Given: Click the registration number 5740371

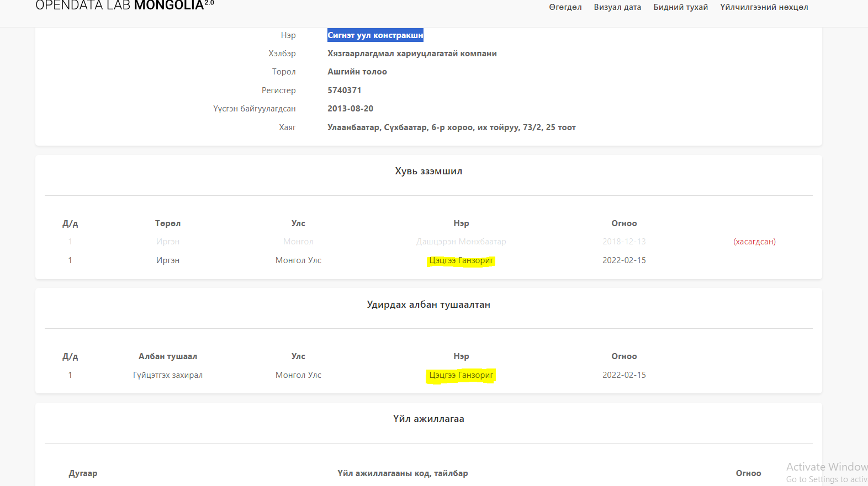Looking at the screenshot, I should click(x=344, y=90).
